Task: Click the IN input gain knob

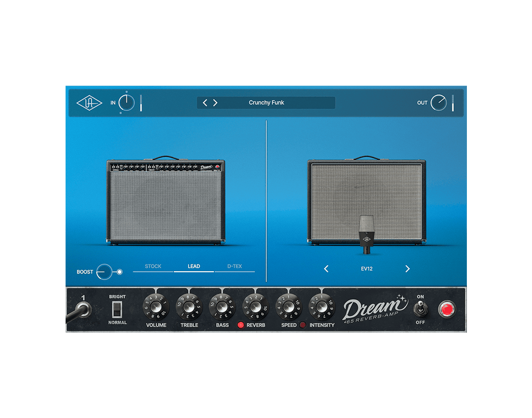Action: [127, 103]
